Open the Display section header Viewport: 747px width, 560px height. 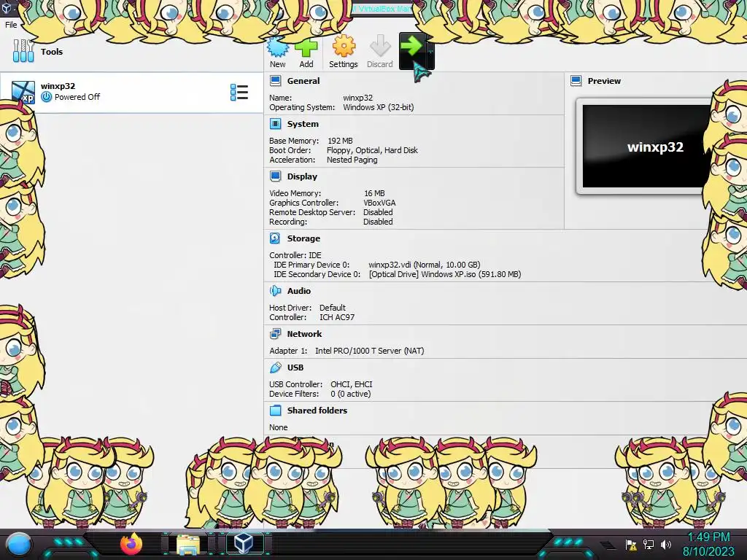coord(302,176)
